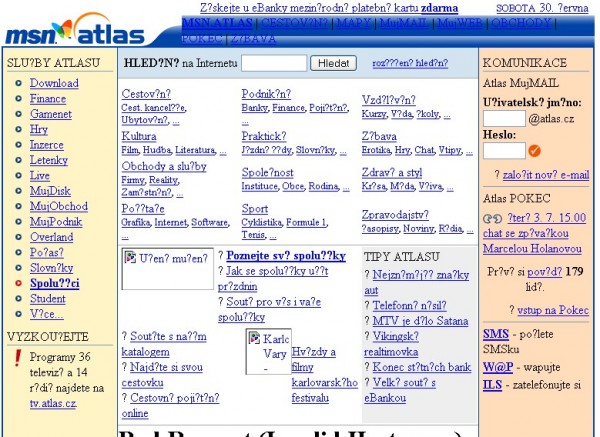
Task: Click the orange login checkmark icon
Action: tap(534, 151)
